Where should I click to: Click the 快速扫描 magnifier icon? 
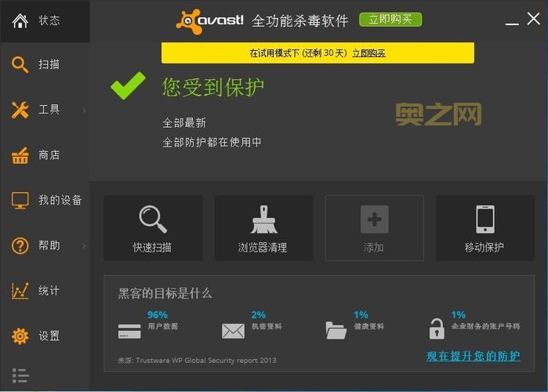click(x=153, y=220)
